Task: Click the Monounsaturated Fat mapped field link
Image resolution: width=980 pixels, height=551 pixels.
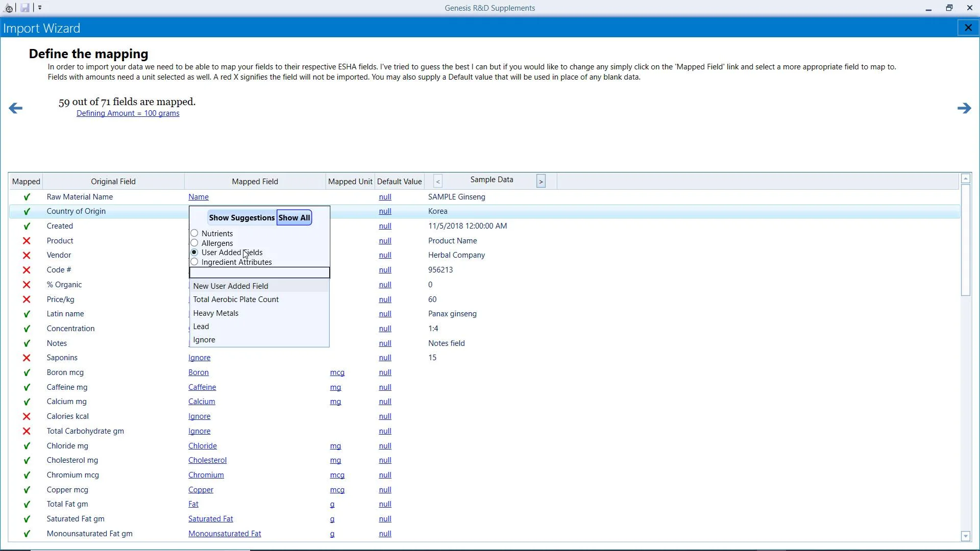Action: (x=225, y=534)
